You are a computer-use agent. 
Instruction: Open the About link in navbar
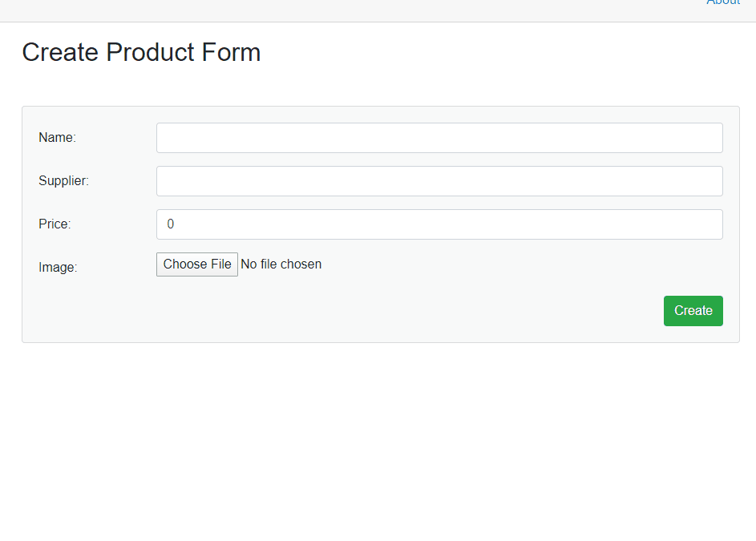tap(723, 3)
